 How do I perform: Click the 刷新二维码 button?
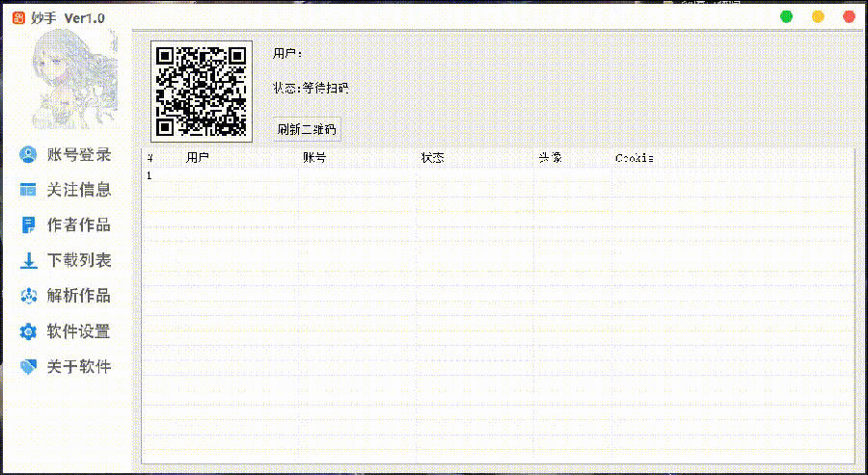[x=307, y=129]
